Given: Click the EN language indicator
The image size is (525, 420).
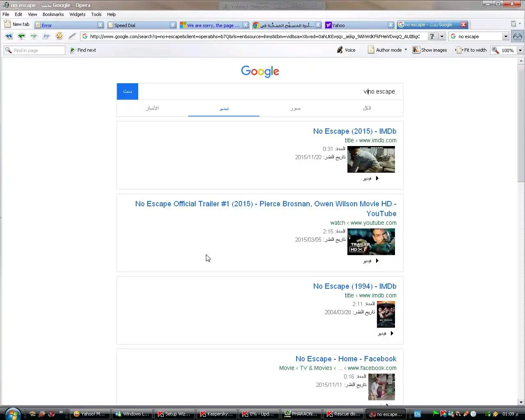Looking at the screenshot, I should [417, 414].
